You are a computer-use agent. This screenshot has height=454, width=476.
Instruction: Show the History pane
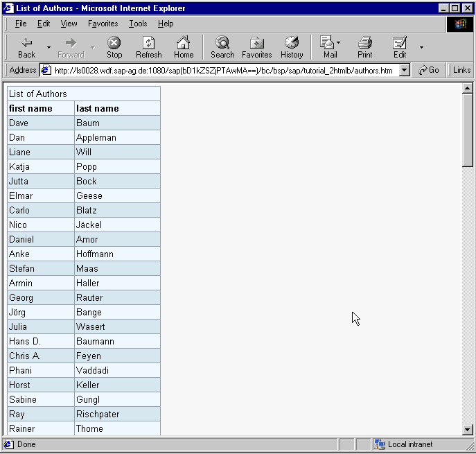click(292, 46)
